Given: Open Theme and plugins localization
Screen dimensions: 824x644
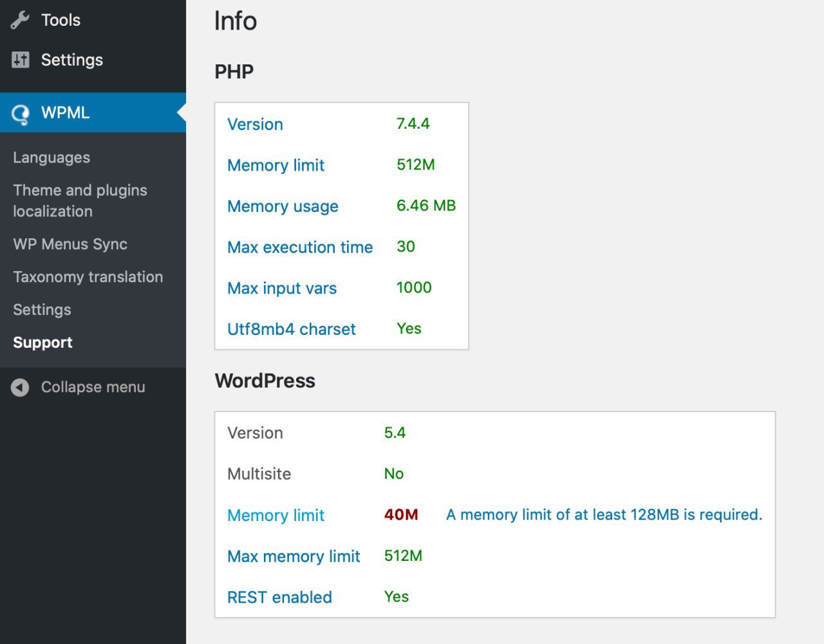Looking at the screenshot, I should pyautogui.click(x=80, y=200).
